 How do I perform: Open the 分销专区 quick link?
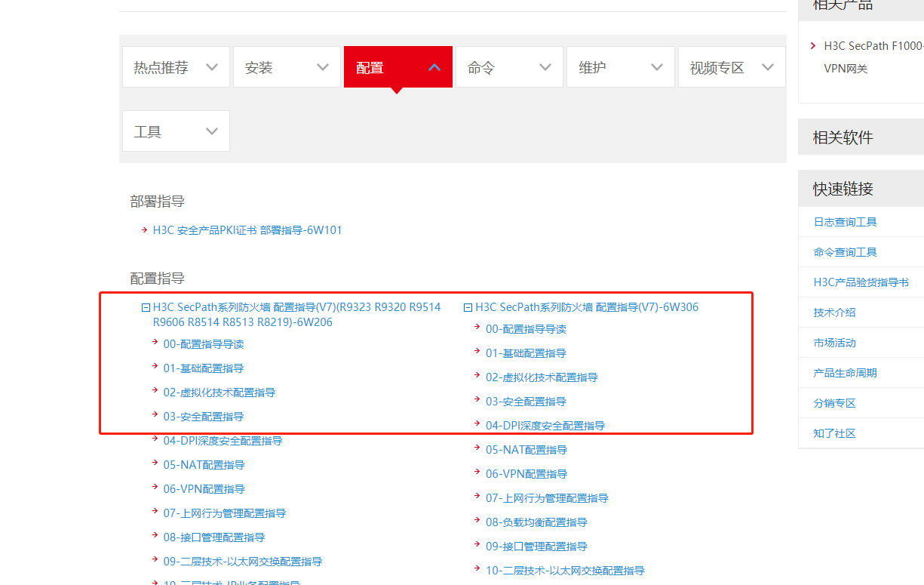pos(834,403)
